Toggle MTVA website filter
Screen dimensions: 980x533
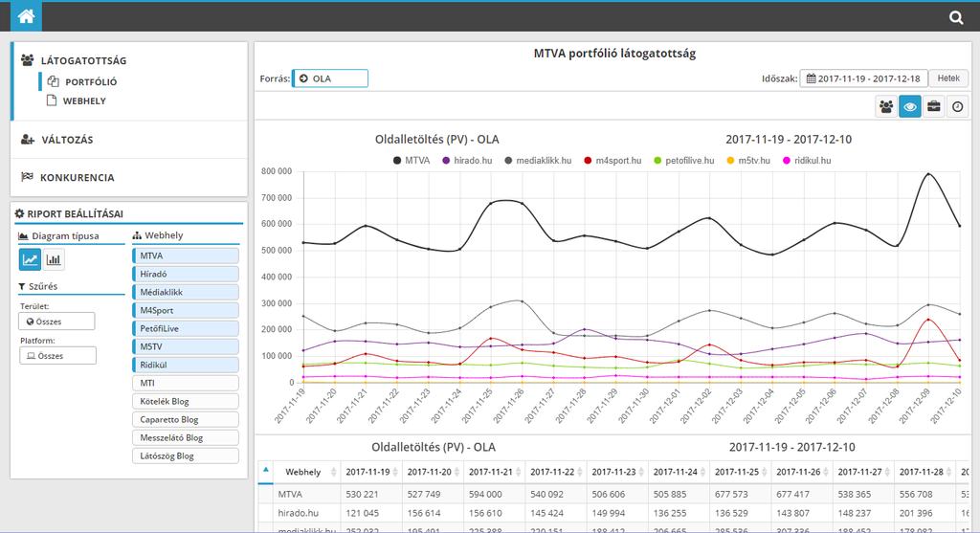click(186, 255)
